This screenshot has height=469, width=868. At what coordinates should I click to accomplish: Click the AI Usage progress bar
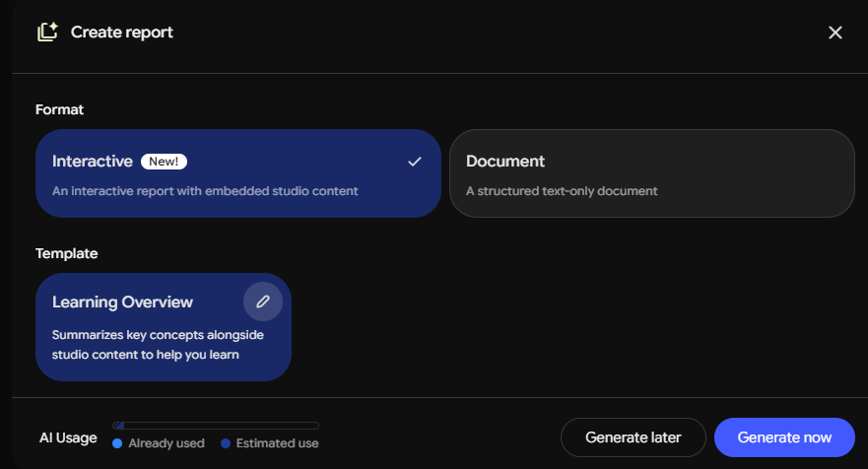[216, 426]
